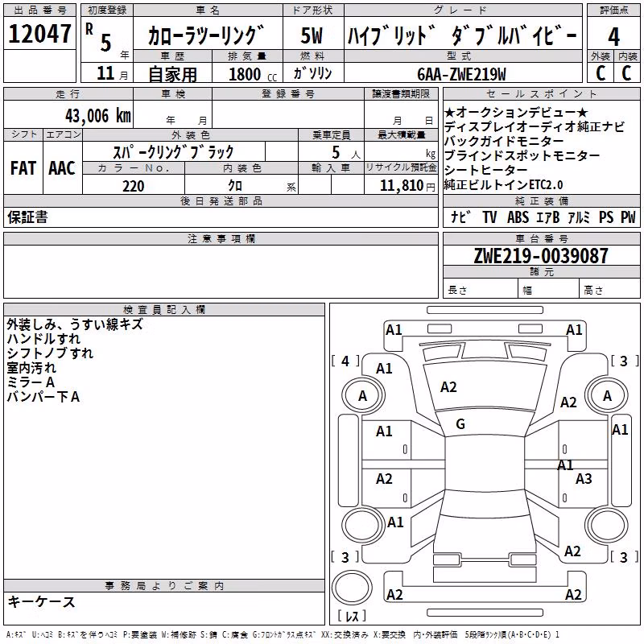Click the car name カローラツーリング
The height and width of the screenshot is (644, 644).
click(206, 35)
